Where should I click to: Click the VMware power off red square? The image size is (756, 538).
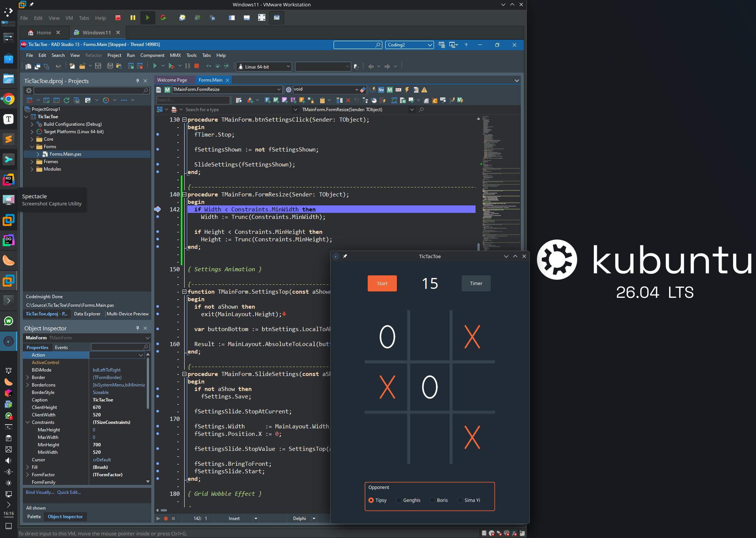point(118,18)
